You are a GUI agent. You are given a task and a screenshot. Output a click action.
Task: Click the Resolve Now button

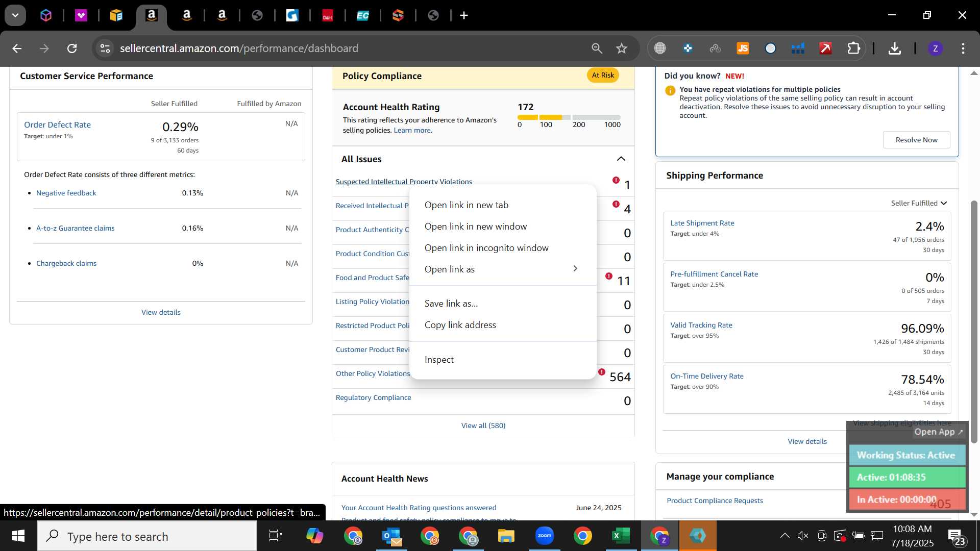[916, 140]
